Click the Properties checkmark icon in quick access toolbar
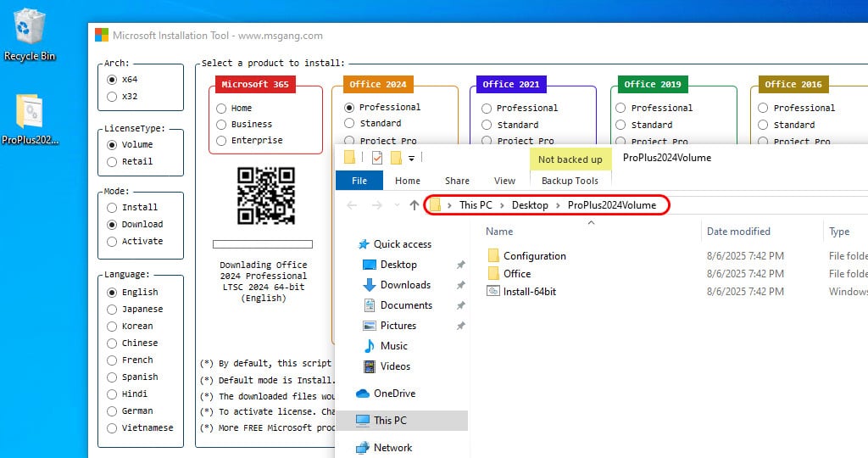Viewport: 868px width, 458px height. pos(377,158)
